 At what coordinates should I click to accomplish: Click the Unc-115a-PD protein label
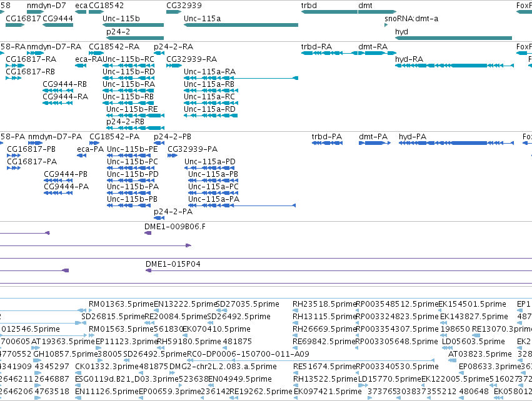210,162
